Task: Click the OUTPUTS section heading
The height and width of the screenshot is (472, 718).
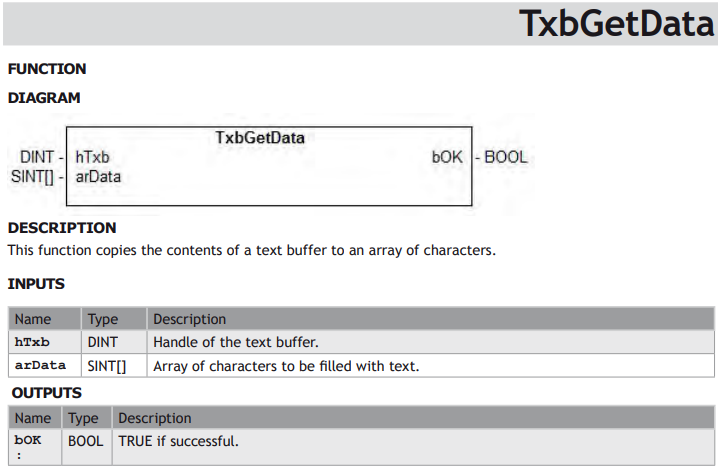Action: point(47,393)
